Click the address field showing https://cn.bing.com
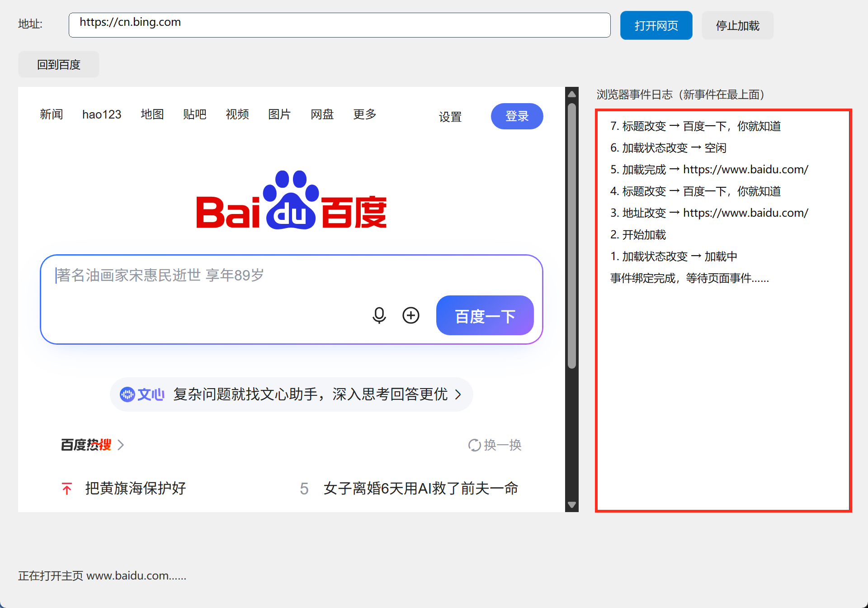Viewport: 868px width, 608px height. click(340, 25)
